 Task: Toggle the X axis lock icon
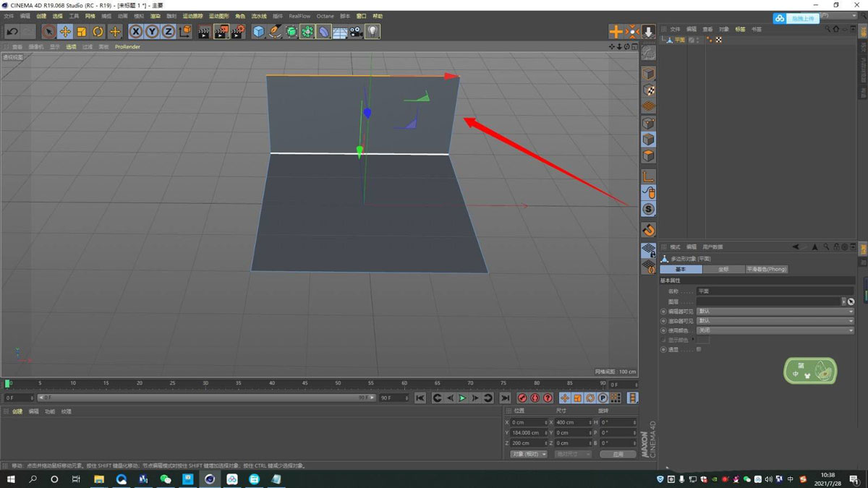pyautogui.click(x=135, y=31)
